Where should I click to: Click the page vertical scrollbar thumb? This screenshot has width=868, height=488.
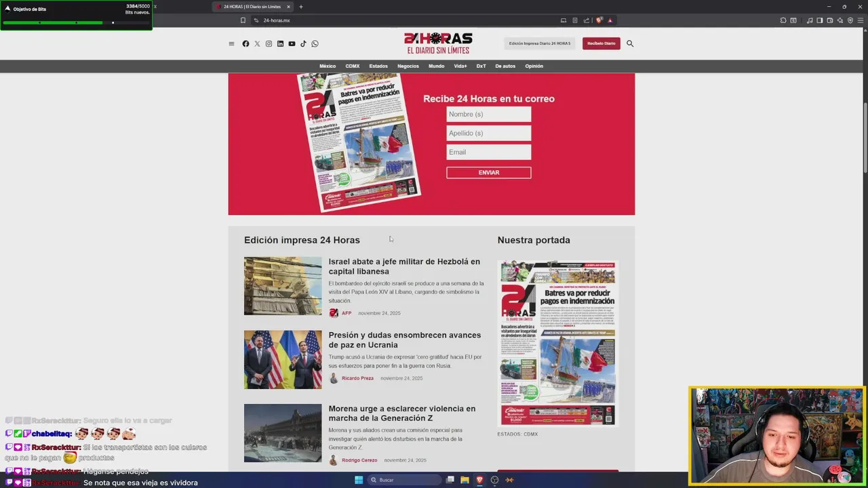[x=865, y=138]
